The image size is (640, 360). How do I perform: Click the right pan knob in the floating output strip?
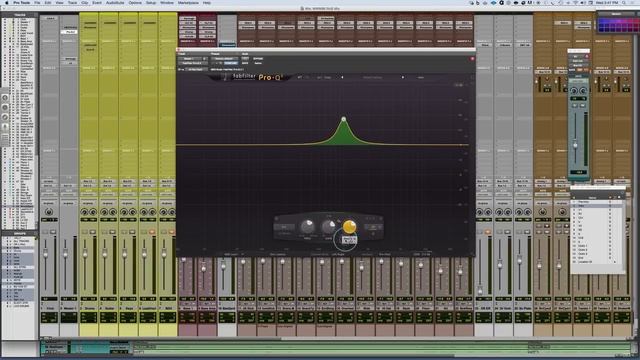(x=583, y=91)
